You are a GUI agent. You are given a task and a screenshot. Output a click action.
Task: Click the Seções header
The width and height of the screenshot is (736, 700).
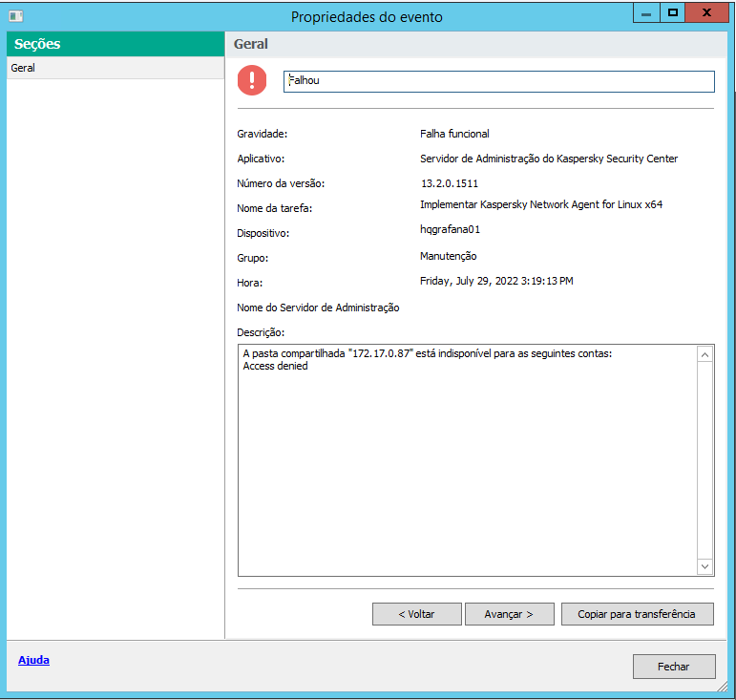116,44
